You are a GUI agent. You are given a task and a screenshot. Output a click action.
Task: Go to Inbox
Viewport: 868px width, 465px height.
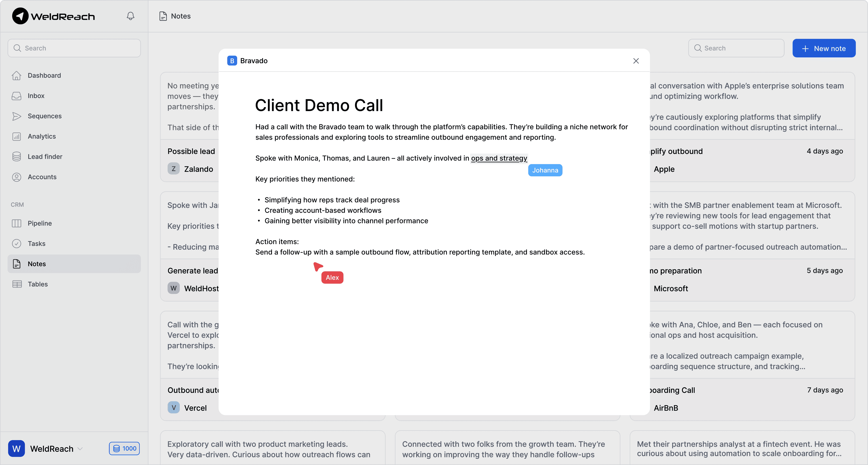[x=74, y=96]
